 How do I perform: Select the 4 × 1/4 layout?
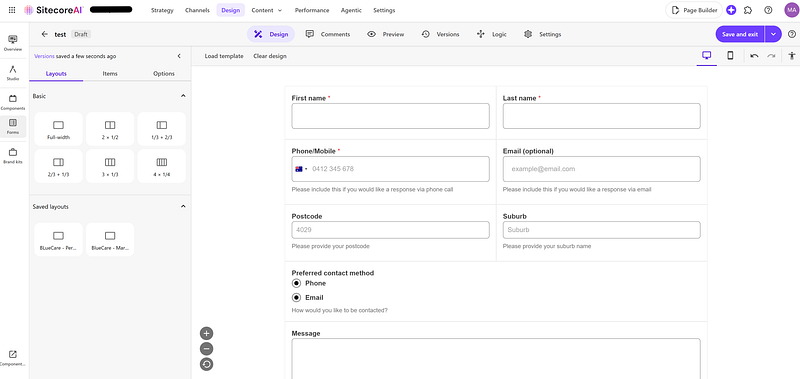click(x=162, y=166)
